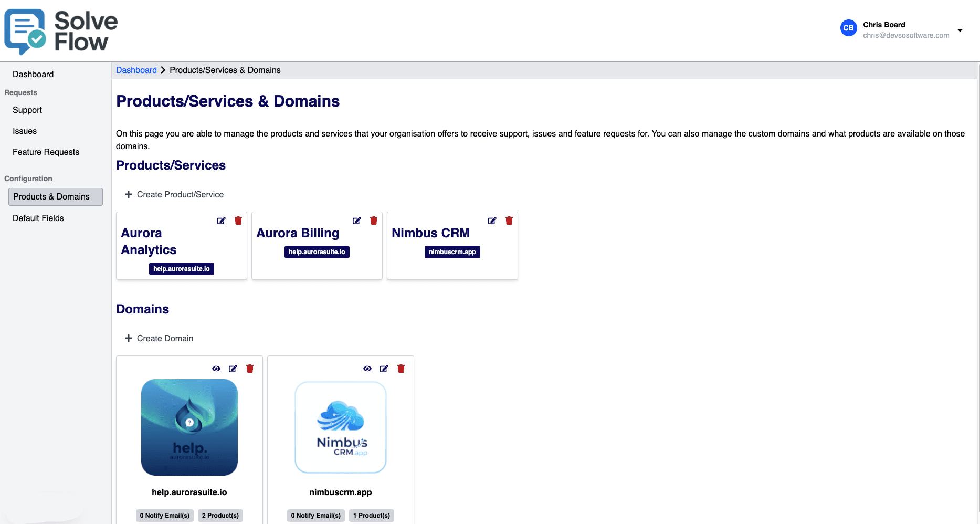The width and height of the screenshot is (980, 524).
Task: Delete the Aurora Analytics product
Action: pos(238,221)
